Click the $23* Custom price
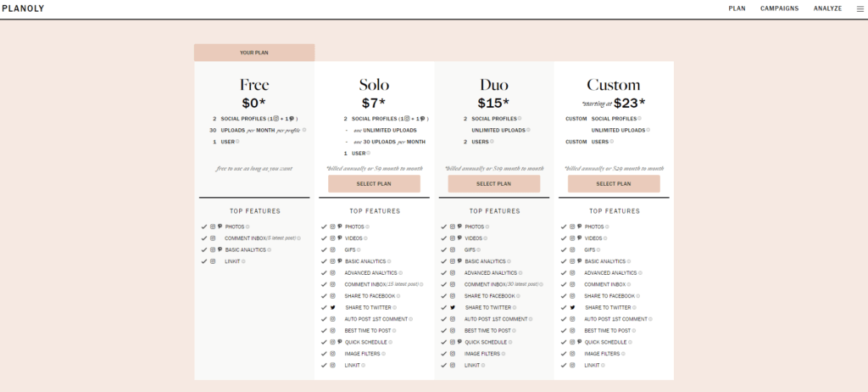 [630, 104]
